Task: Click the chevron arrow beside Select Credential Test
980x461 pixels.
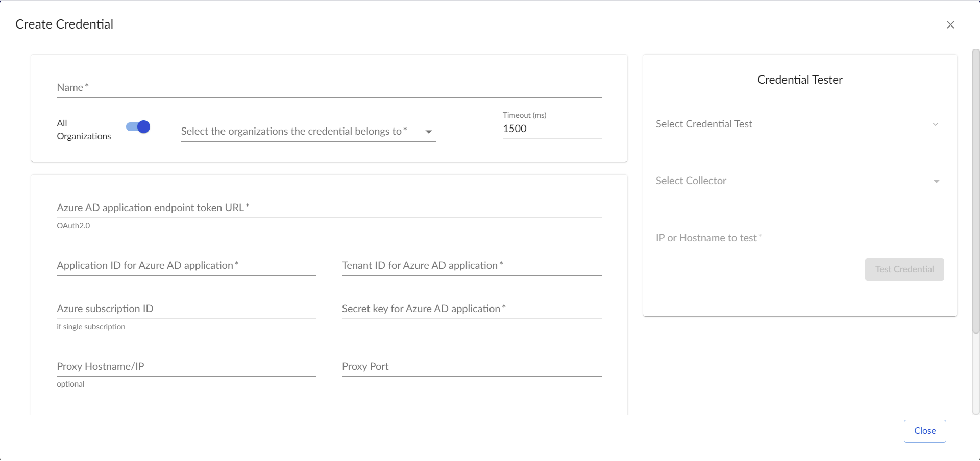Action: [936, 124]
